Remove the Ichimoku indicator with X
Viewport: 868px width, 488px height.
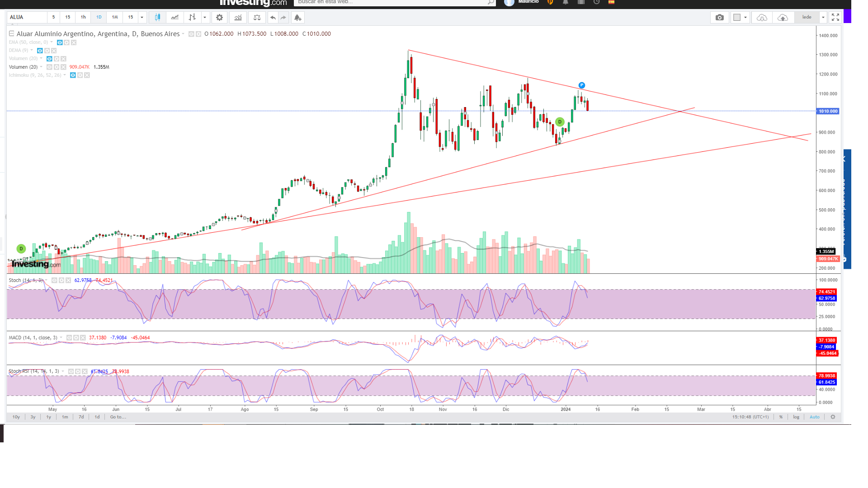pyautogui.click(x=87, y=75)
